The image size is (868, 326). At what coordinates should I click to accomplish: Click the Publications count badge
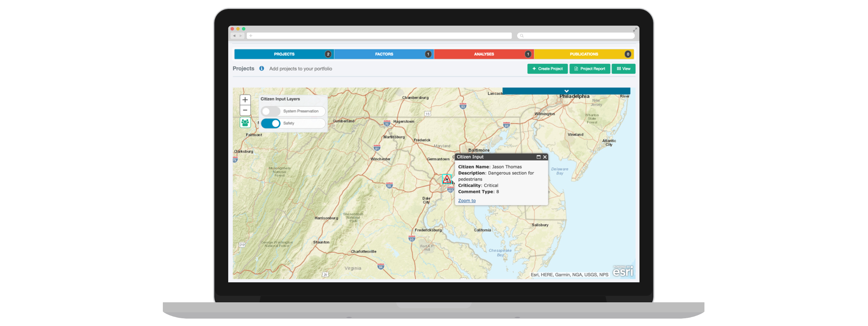(x=628, y=54)
